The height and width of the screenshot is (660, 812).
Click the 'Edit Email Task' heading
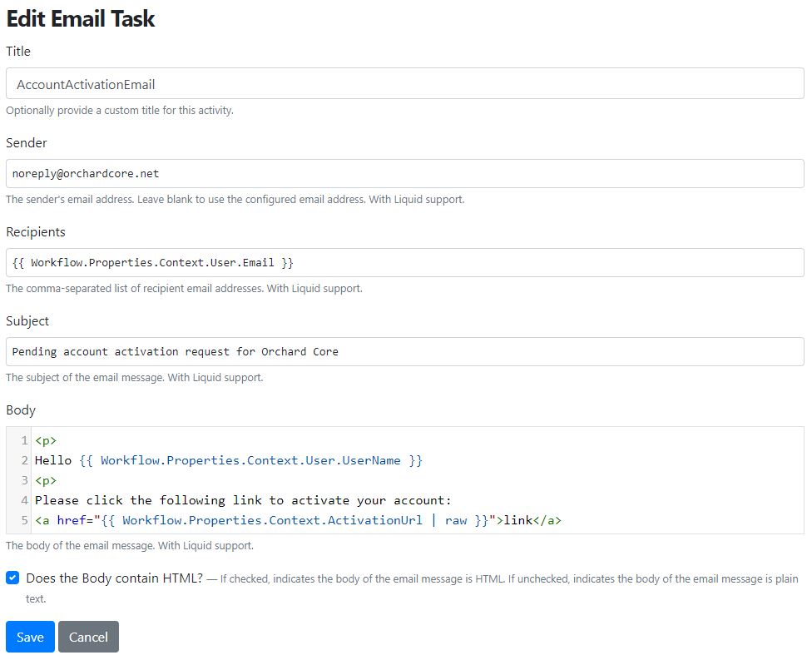pyautogui.click(x=80, y=18)
